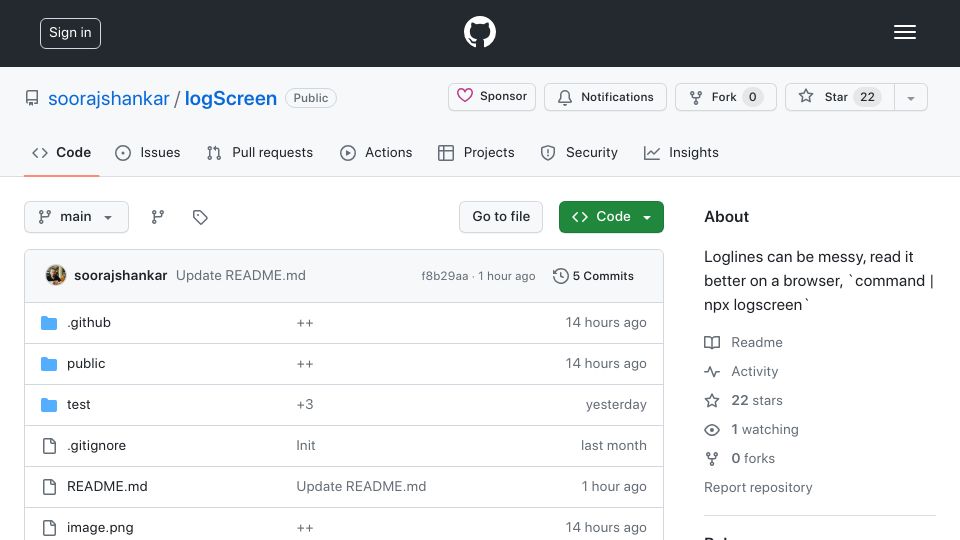This screenshot has height=540, width=960.
Task: Click the public folder icon
Action: coord(49,364)
